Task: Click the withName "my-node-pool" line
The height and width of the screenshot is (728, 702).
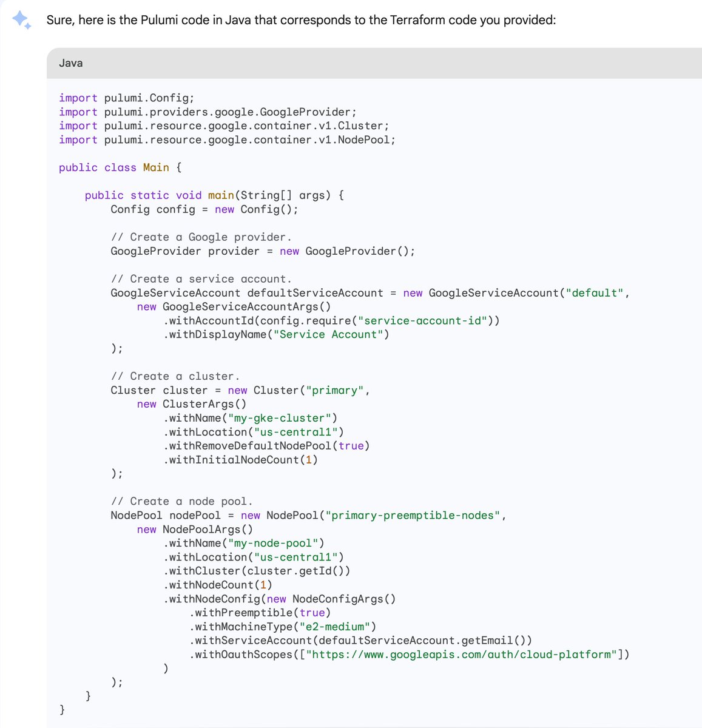Action: (244, 543)
